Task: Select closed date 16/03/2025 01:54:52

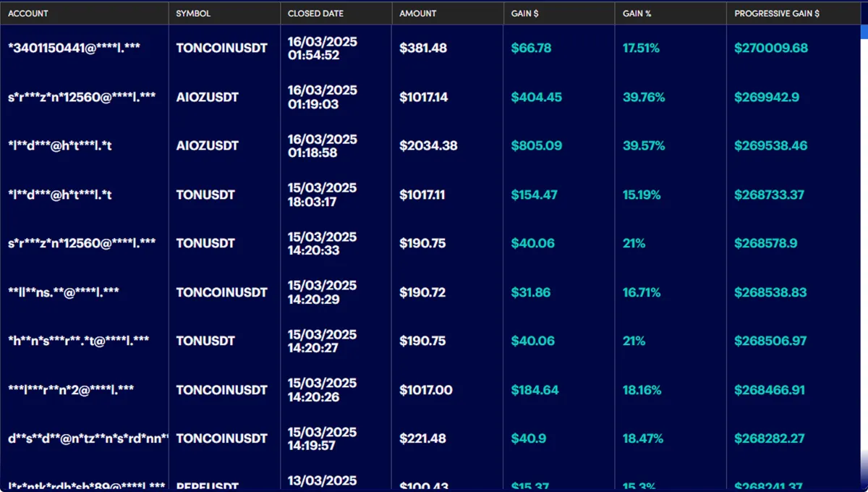Action: pyautogui.click(x=323, y=48)
